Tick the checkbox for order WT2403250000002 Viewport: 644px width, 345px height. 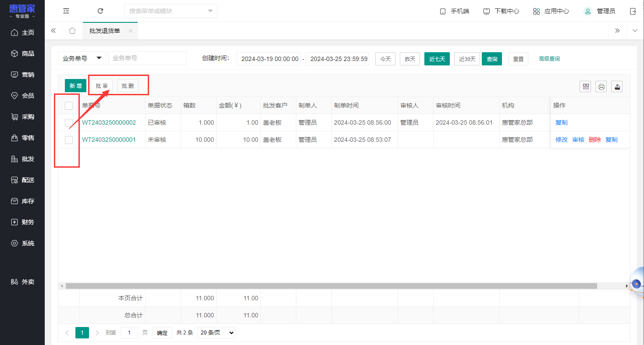coord(69,122)
